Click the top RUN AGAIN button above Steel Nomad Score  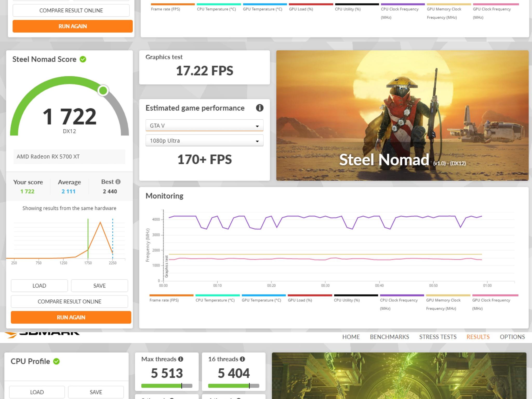(x=72, y=26)
